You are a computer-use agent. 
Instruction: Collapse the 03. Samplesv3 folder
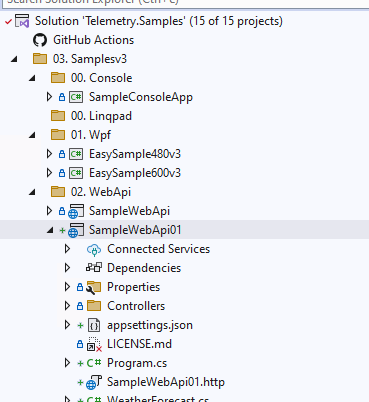coord(14,59)
